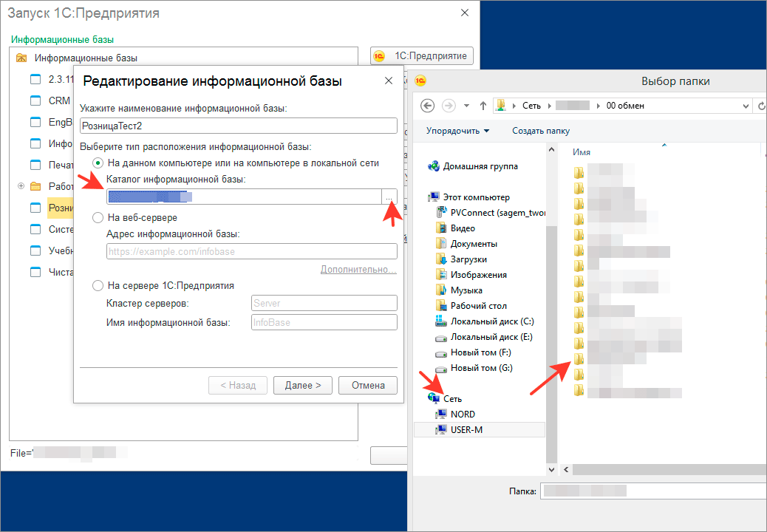Image resolution: width=767 pixels, height=532 pixels.
Task: Click the browse '...' button for catalog path
Action: click(389, 197)
